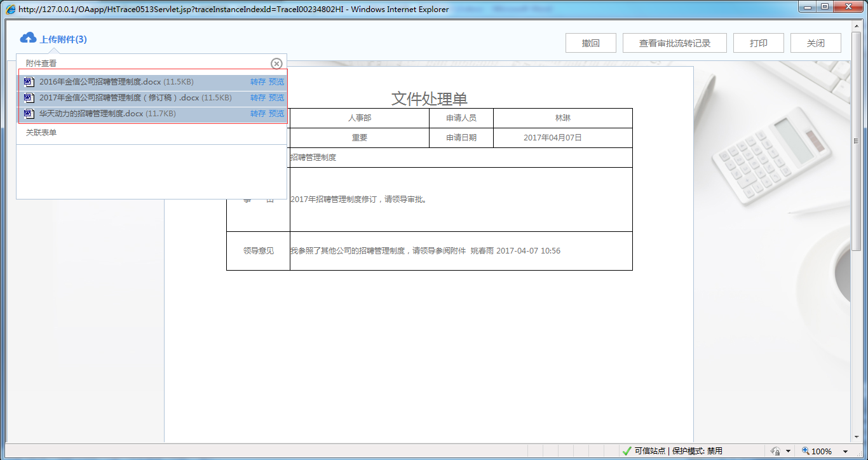The image size is (868, 460).
Task: Preview 2017年金信公司招聘管理制度（修订稿）.docx
Action: click(276, 98)
